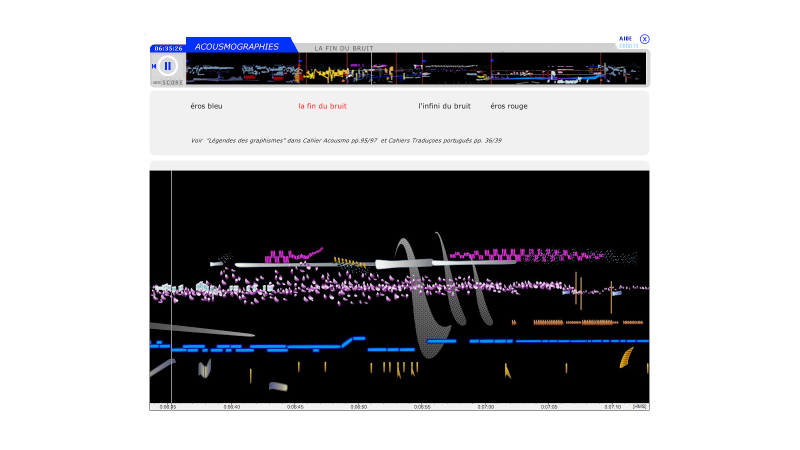Jump to 'l'infini du bruit' section

(x=444, y=106)
